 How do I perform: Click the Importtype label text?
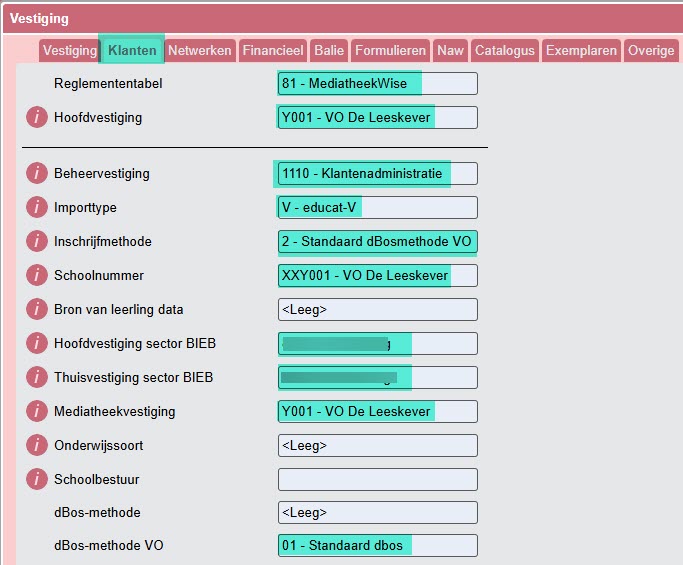(x=85, y=207)
